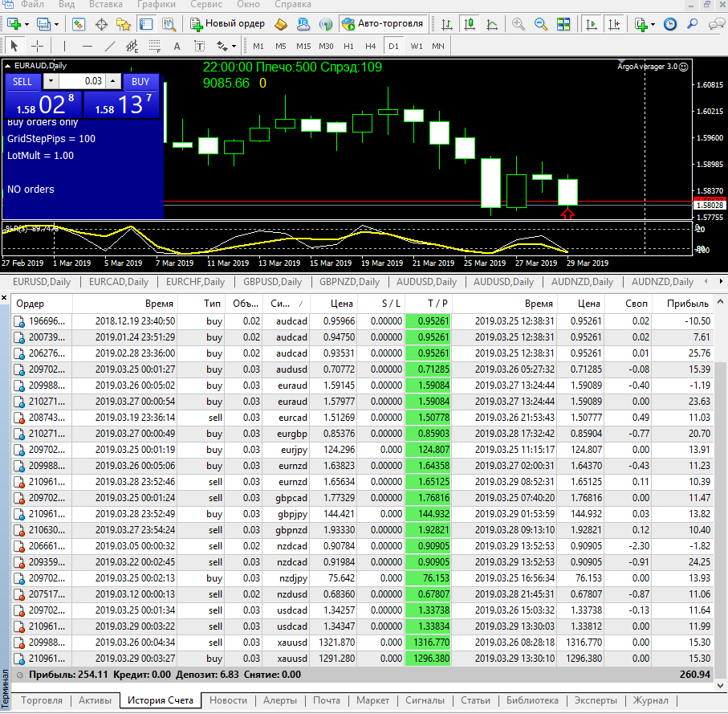Select the Crosshair tool
This screenshot has width=728, height=714.
37,46
